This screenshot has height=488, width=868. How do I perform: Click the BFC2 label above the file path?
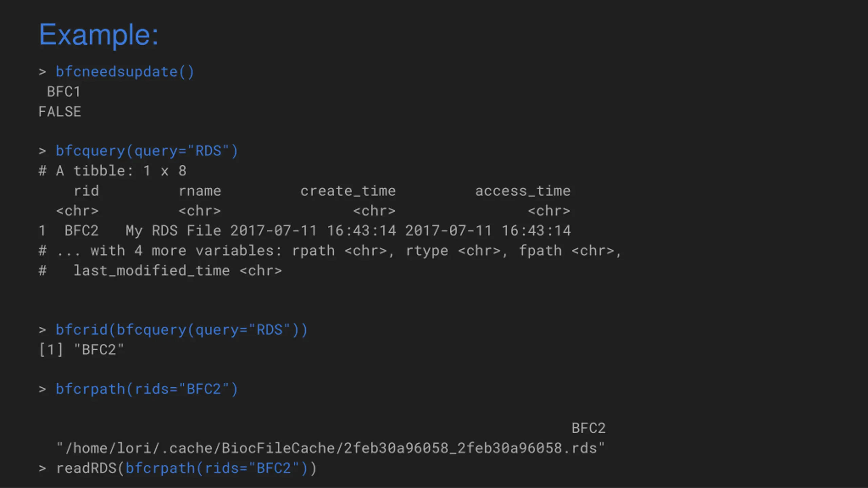pyautogui.click(x=588, y=428)
